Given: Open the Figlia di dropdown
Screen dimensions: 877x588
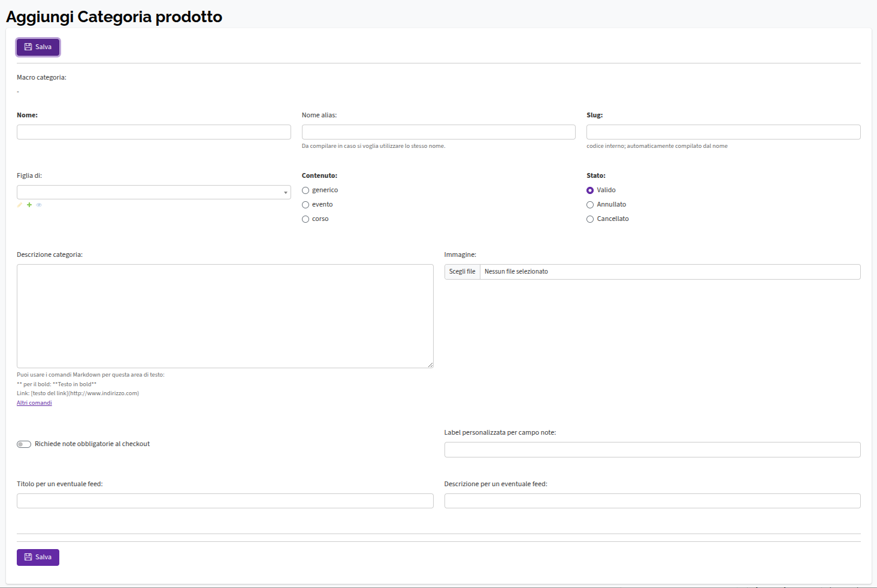Looking at the screenshot, I should click(x=154, y=192).
